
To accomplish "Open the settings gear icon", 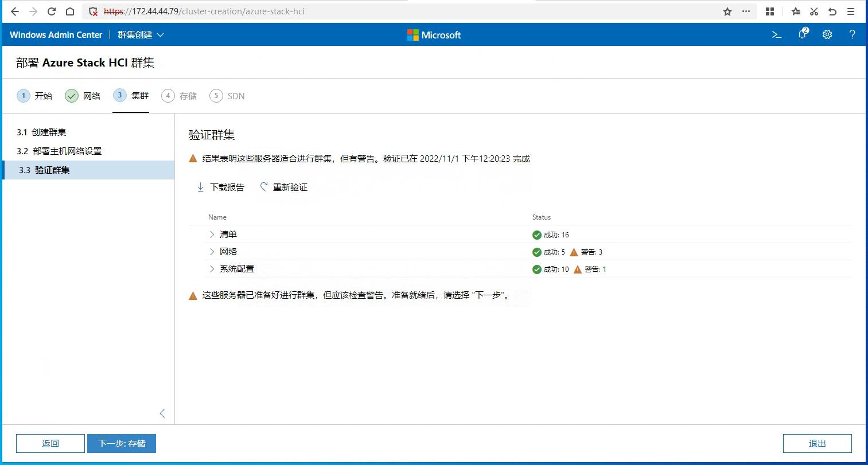I will 827,34.
